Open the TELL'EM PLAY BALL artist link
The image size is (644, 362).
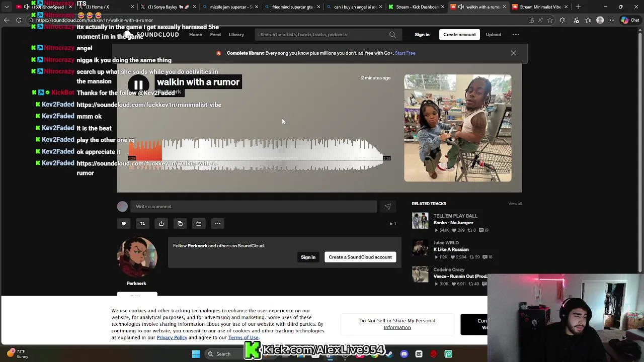455,216
